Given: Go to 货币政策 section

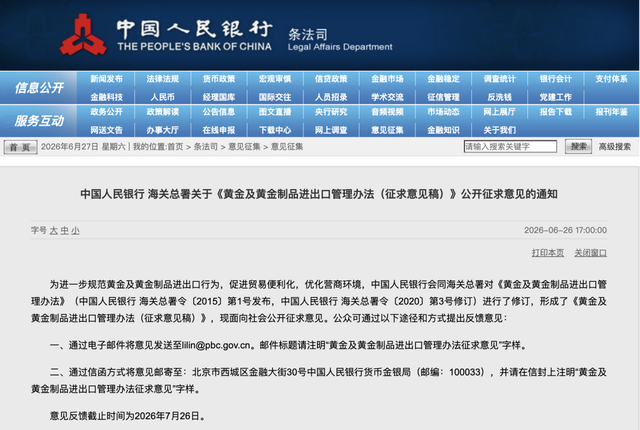Looking at the screenshot, I should 219,79.
